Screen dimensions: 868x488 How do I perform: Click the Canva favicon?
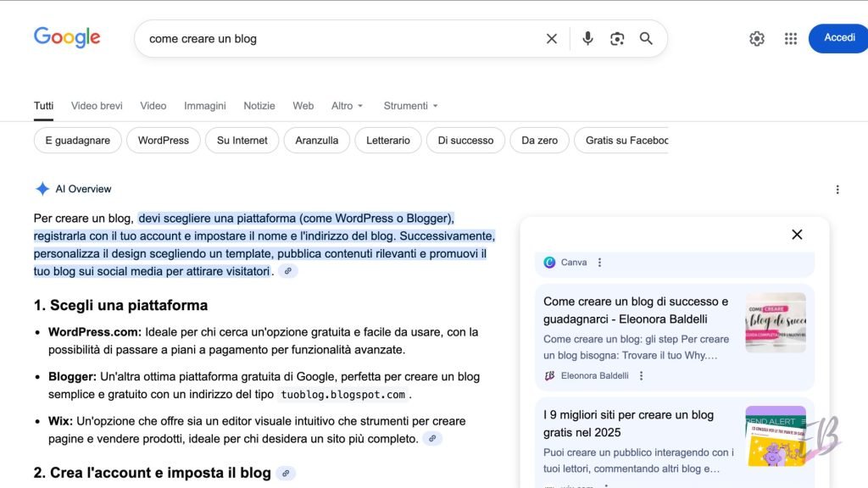click(x=549, y=263)
